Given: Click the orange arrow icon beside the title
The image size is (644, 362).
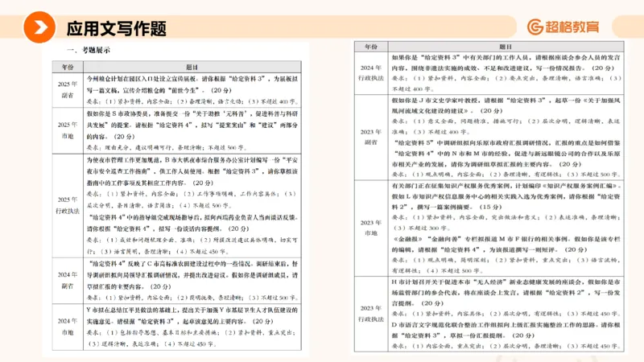Looking at the screenshot, I should [x=39, y=27].
